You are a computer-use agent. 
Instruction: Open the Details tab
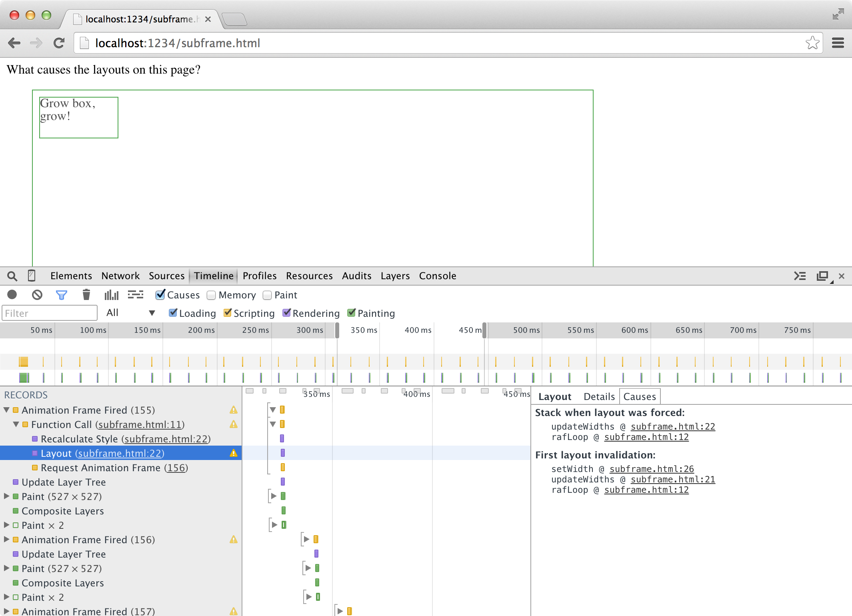599,397
